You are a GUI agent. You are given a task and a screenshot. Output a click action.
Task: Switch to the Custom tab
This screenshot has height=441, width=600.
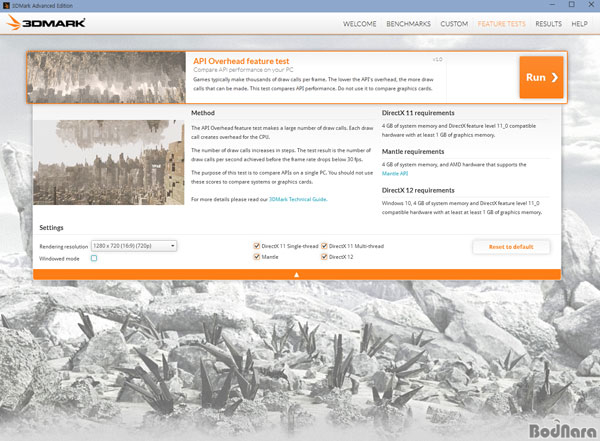point(454,24)
